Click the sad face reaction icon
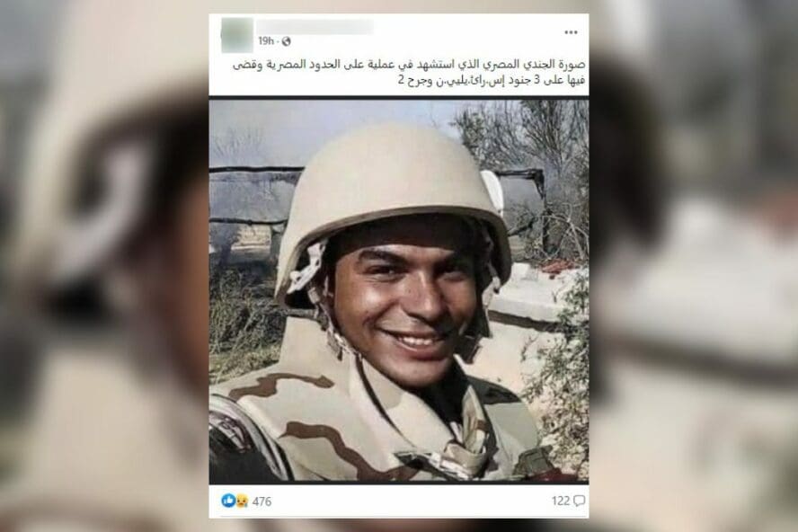The height and width of the screenshot is (532, 798). pos(241,501)
